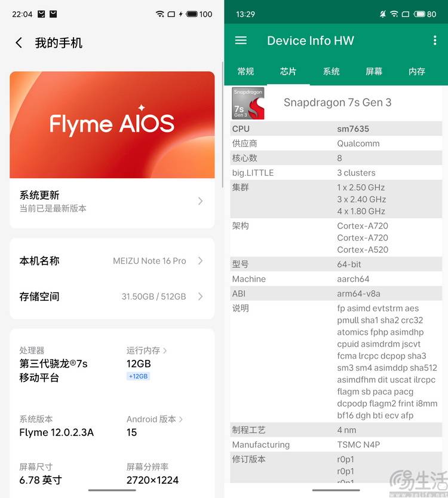The width and height of the screenshot is (448, 498).
Task: Tap the back arrow next to 我的手机
Action: pyautogui.click(x=19, y=42)
